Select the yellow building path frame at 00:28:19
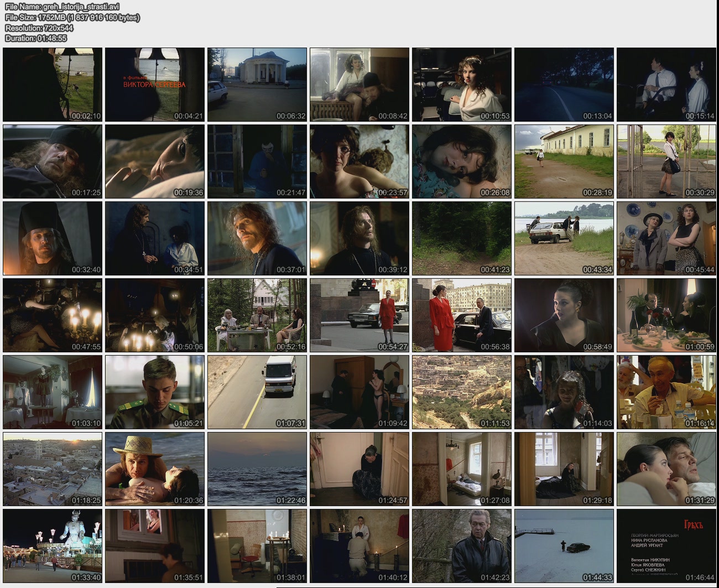 click(x=564, y=161)
